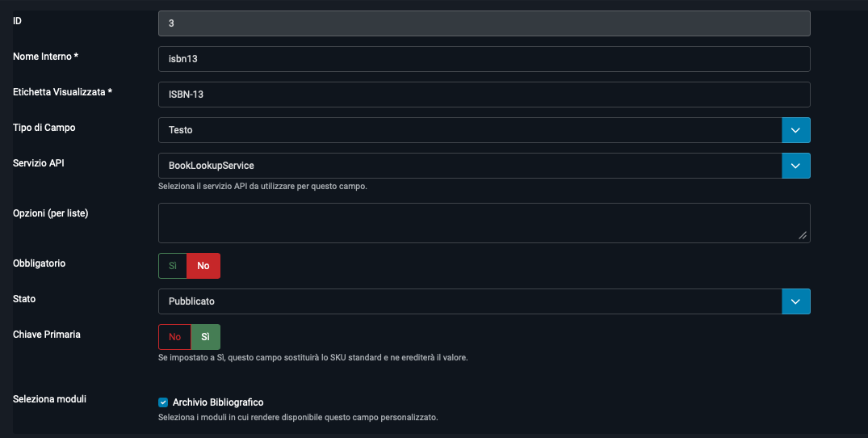This screenshot has height=438, width=868.
Task: Click chevron arrow of Tipo di Campo
Action: pos(795,130)
